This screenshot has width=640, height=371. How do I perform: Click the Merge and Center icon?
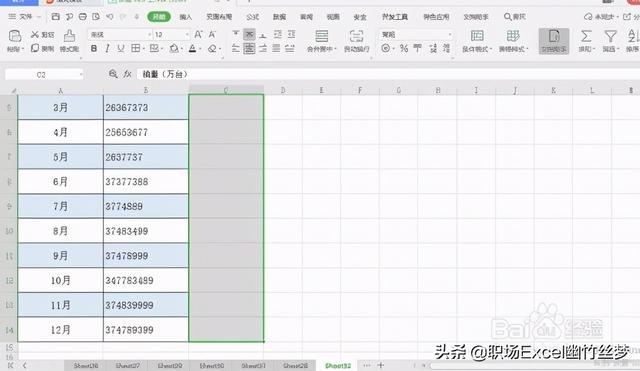(x=322, y=36)
